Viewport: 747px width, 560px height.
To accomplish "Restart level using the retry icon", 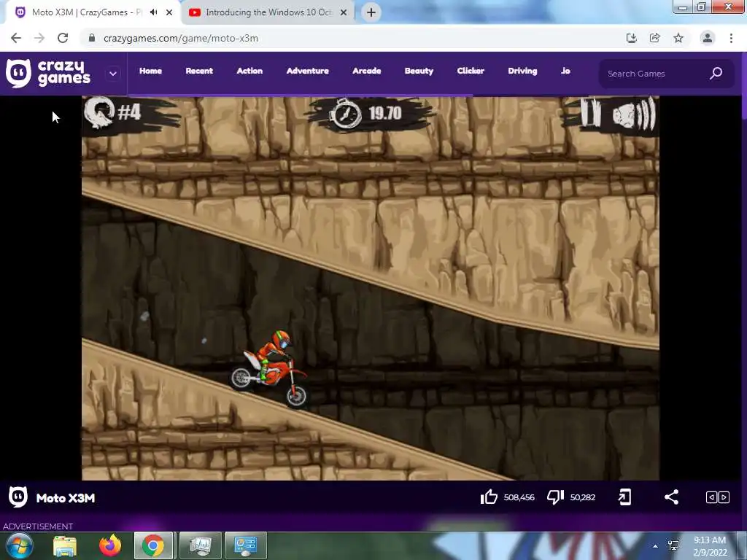I will (x=99, y=112).
